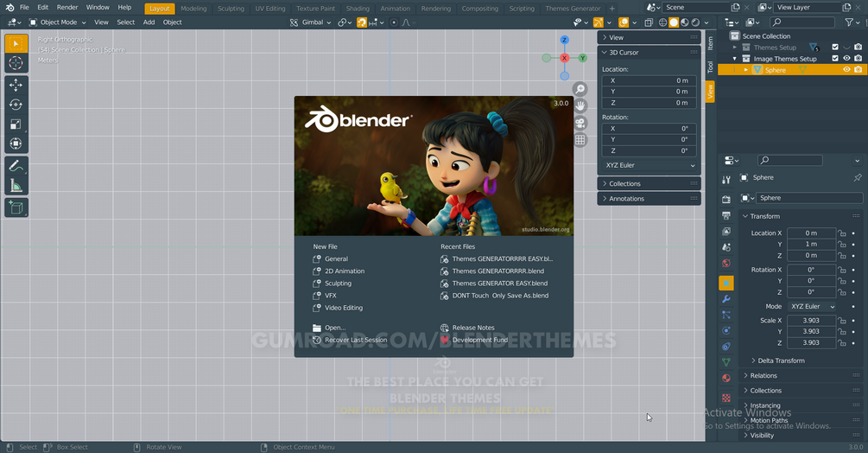The height and width of the screenshot is (453, 868).
Task: Open the Object Mode dropdown
Action: [x=58, y=22]
